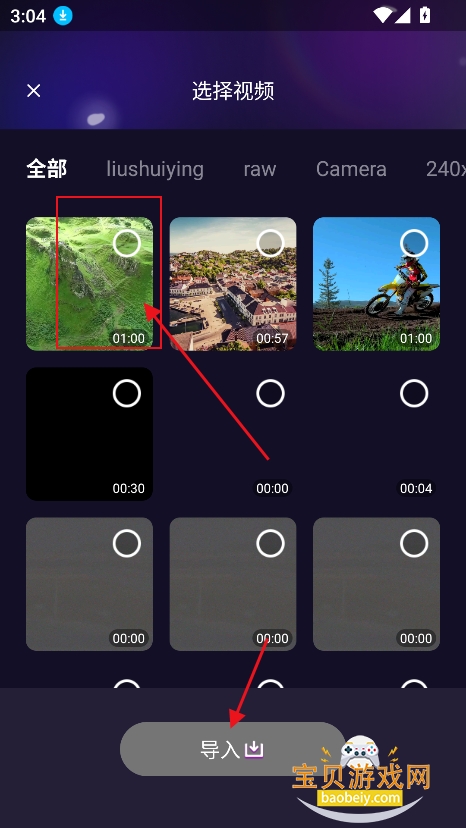The height and width of the screenshot is (828, 466).
Task: Close the video selection screen with the X
Action: (34, 91)
